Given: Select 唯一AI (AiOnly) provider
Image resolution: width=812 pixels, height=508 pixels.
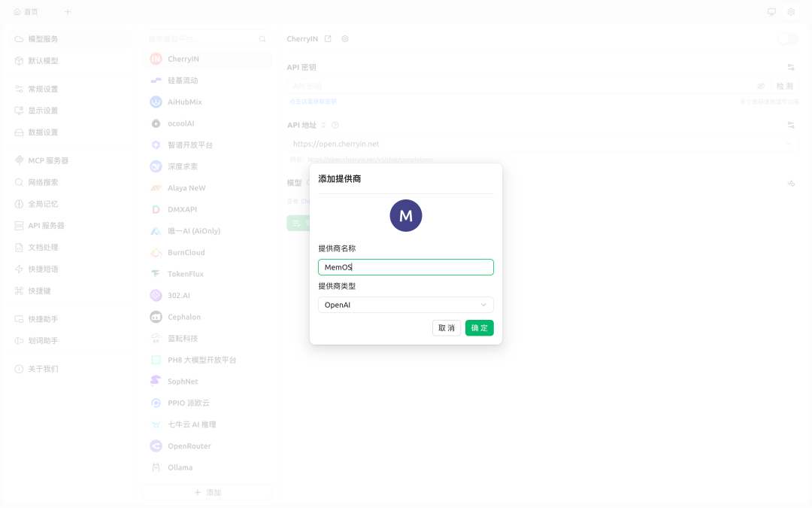Looking at the screenshot, I should (x=207, y=231).
